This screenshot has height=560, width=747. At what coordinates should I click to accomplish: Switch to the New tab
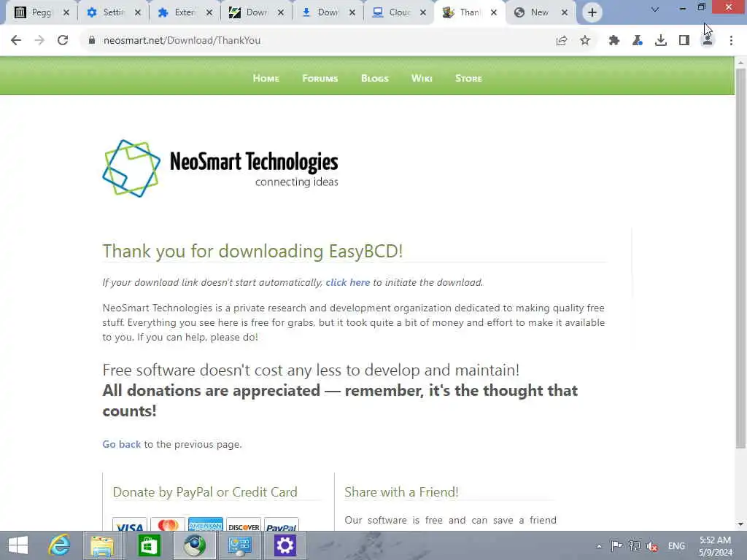tap(539, 13)
